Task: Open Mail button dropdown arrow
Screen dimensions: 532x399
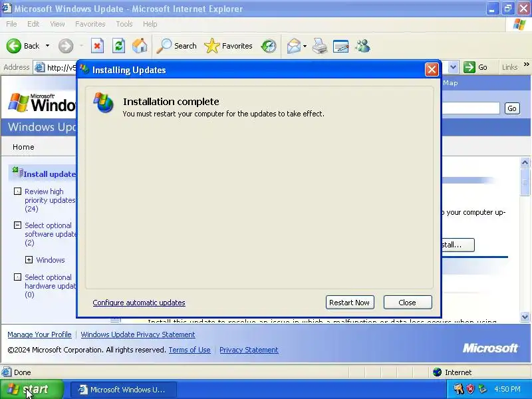Action: pyautogui.click(x=305, y=46)
